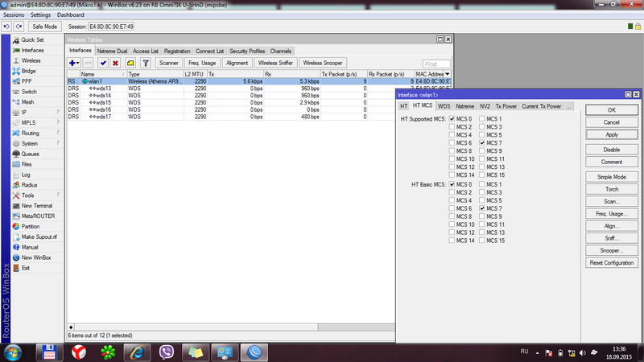The image size is (644, 362).
Task: Enable HT Supported MCS 15 checkbox
Action: pos(482,175)
